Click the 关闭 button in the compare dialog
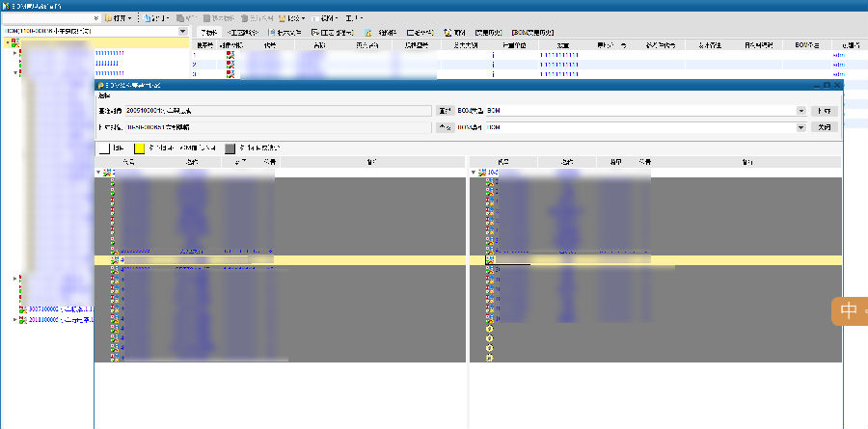Viewport: 868px width, 429px height. click(825, 127)
